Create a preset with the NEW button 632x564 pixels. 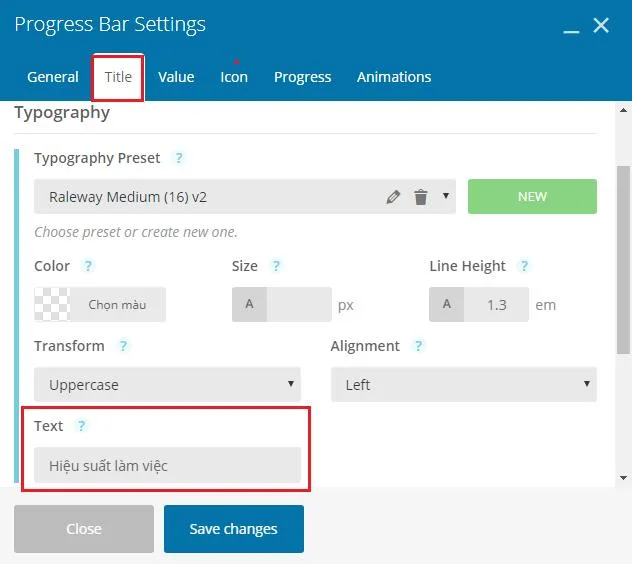532,196
